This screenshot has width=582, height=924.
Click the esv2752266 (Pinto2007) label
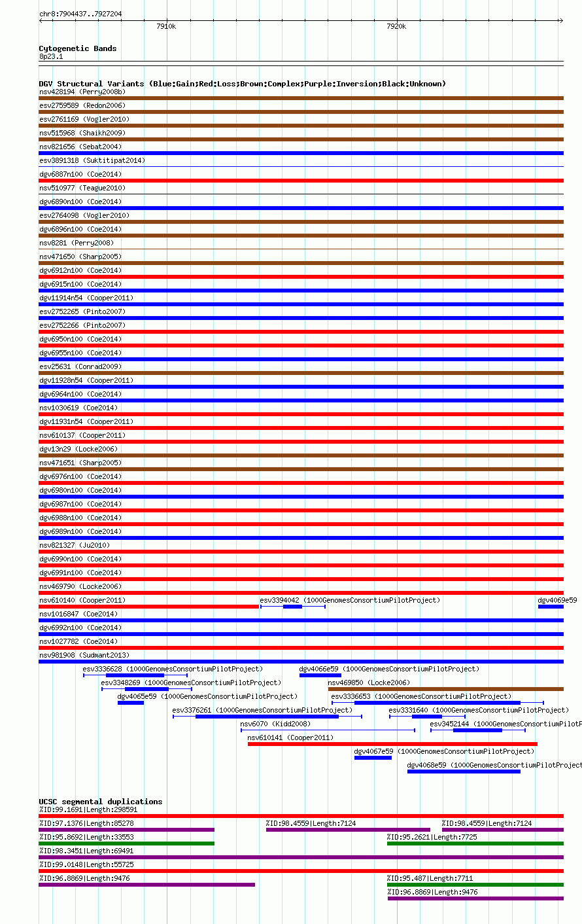pyautogui.click(x=82, y=325)
